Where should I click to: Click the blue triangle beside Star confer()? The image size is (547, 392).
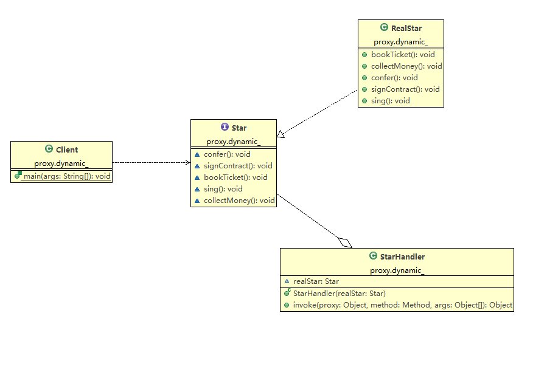pyautogui.click(x=197, y=155)
